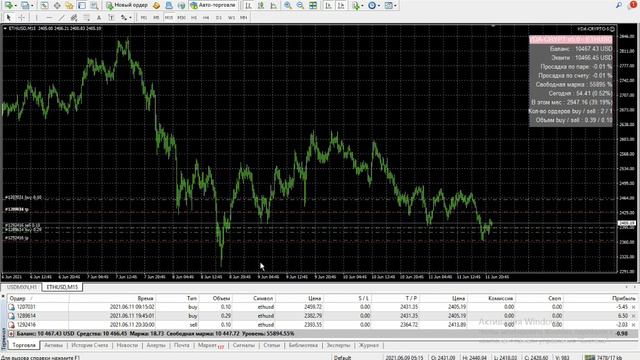Switch timeframe to D1
640x360 pixels.
219,18
